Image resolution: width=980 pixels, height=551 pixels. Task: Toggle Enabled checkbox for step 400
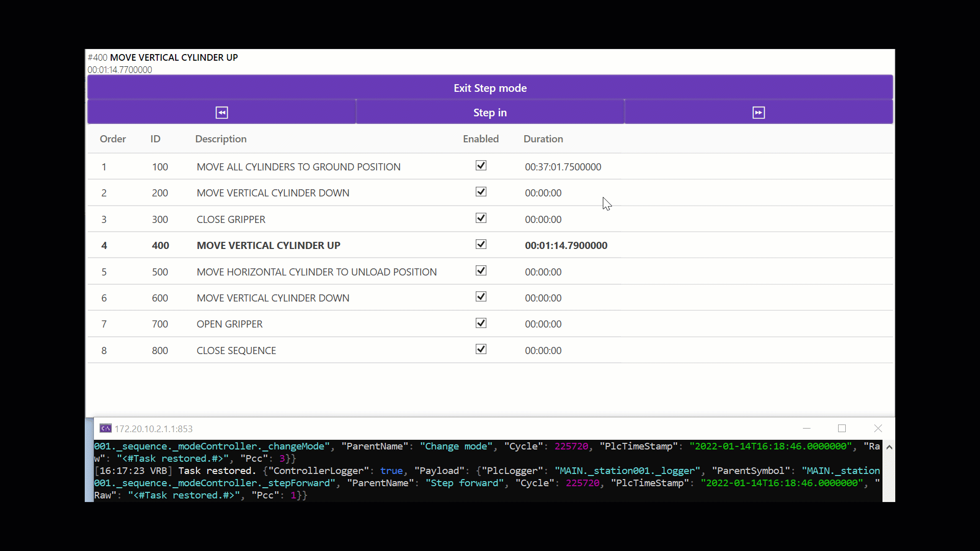(481, 244)
